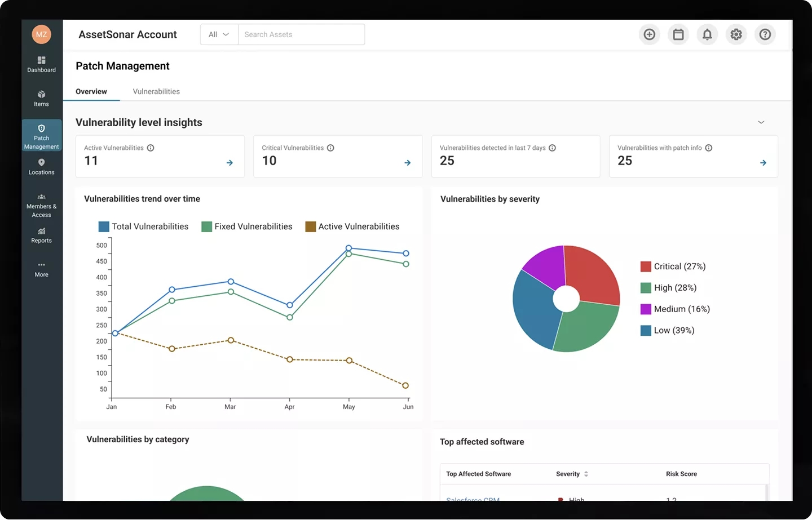Open Items in the sidebar
The image size is (812, 520).
[41, 99]
